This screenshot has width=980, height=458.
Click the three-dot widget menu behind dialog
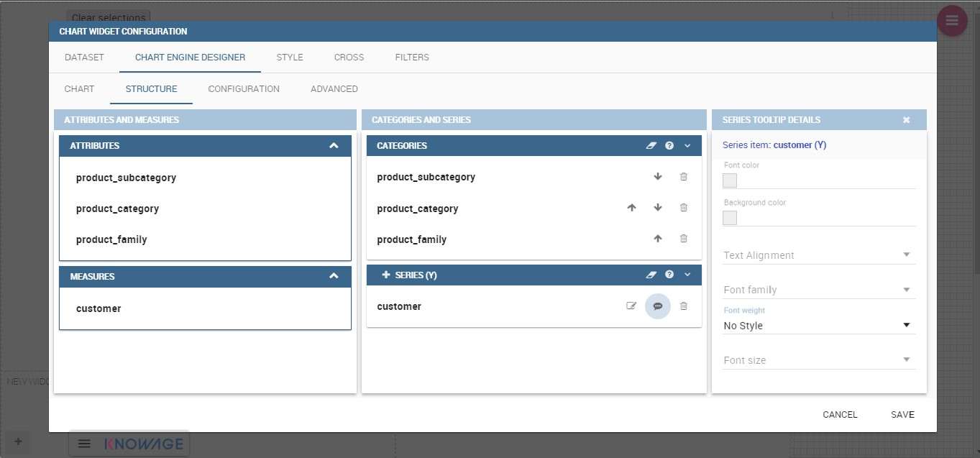pyautogui.click(x=832, y=15)
